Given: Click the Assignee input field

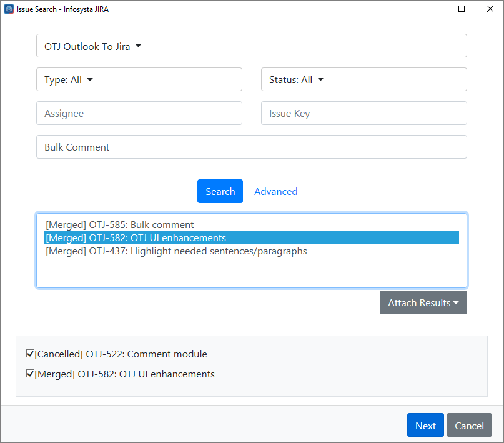Looking at the screenshot, I should [139, 114].
